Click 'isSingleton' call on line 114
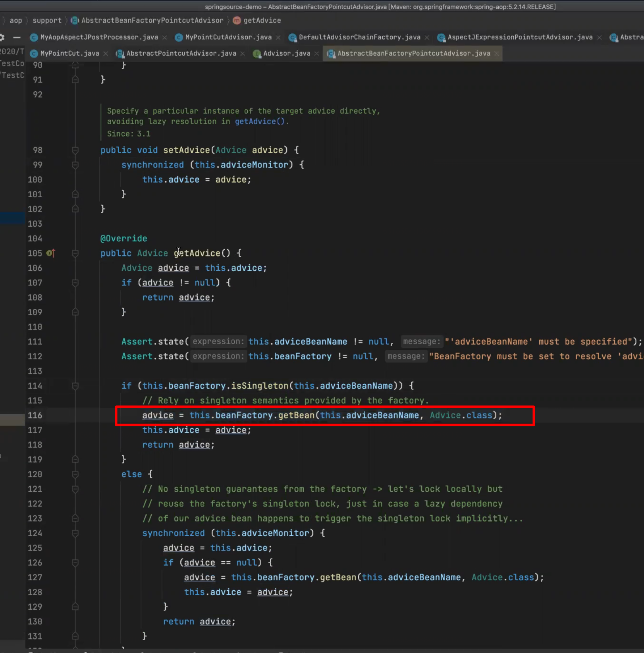The width and height of the screenshot is (644, 653). (260, 386)
